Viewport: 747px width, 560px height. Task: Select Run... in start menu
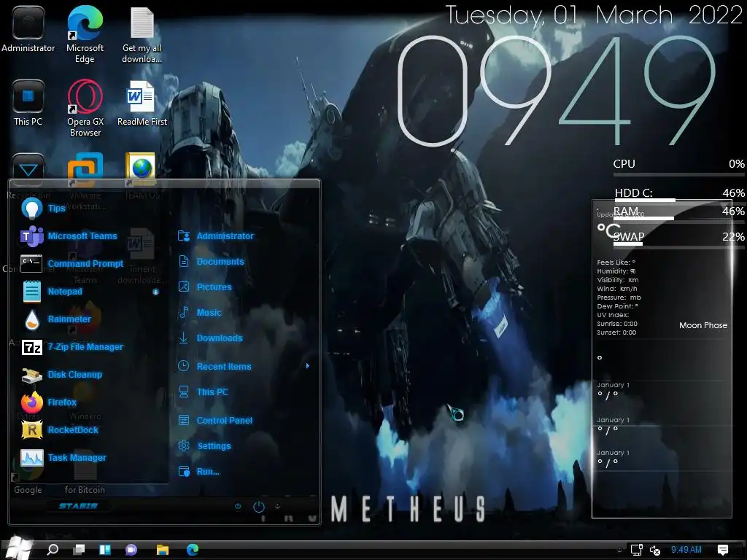pyautogui.click(x=198, y=472)
